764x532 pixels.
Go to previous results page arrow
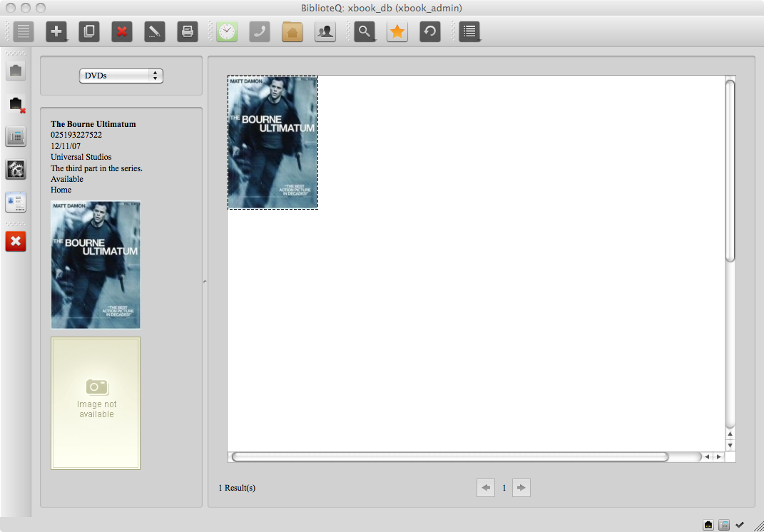(x=486, y=488)
